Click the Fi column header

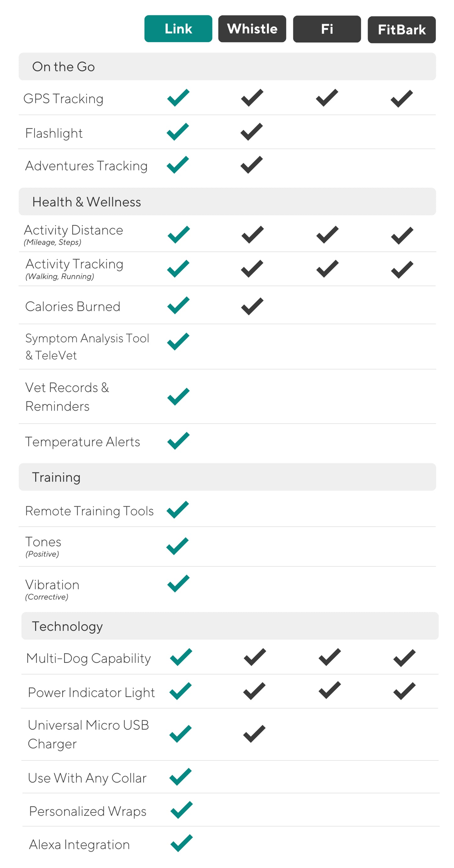point(327,29)
